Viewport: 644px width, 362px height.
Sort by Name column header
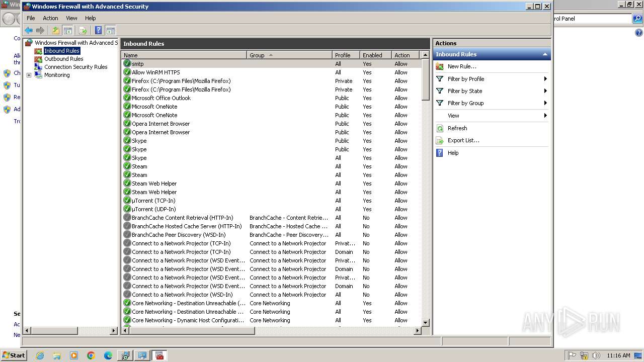[184, 55]
